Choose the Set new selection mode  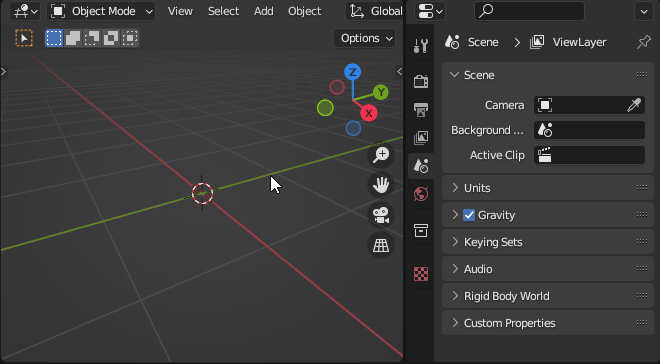(x=54, y=38)
